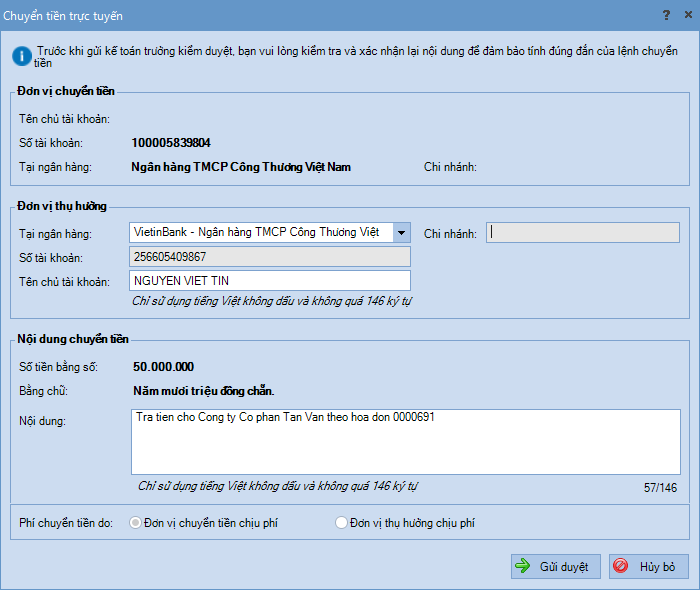
Task: Open the beneficiary bank dropdown arrow
Action: (401, 233)
